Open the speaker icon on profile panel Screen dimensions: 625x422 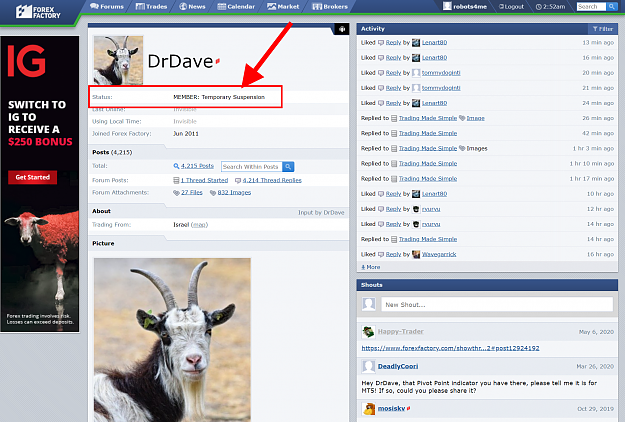tap(342, 29)
